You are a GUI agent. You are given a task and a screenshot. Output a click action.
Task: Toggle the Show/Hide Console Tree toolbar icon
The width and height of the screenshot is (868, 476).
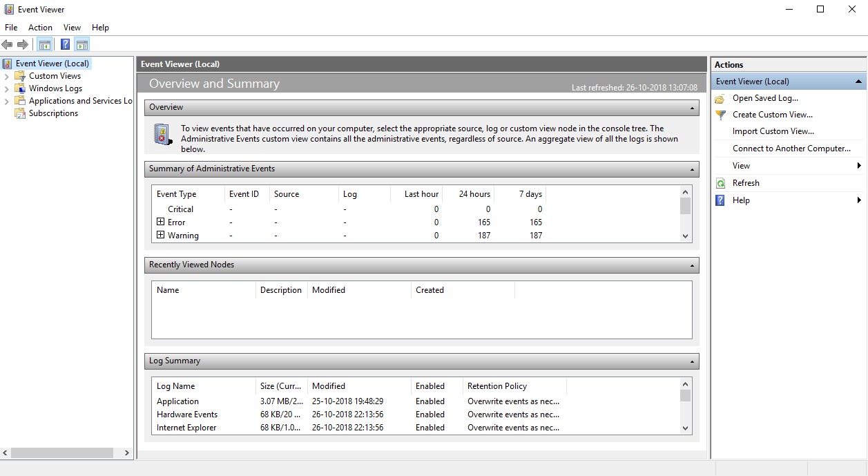(44, 45)
